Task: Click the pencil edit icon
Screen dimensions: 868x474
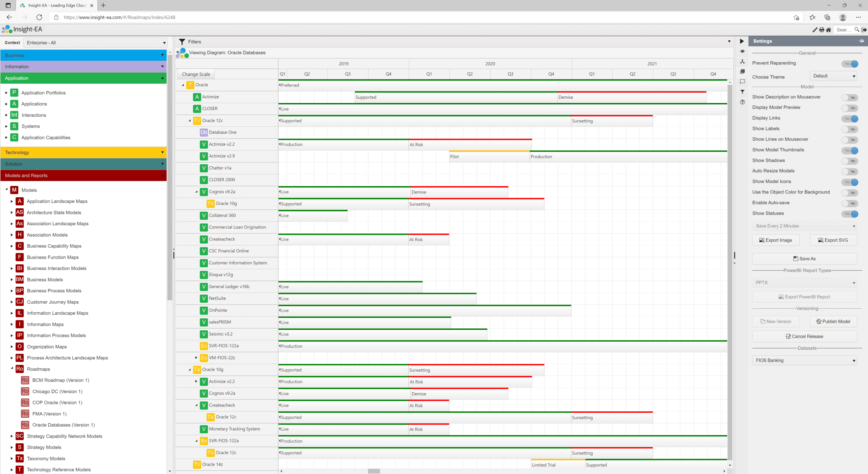Action: [x=815, y=30]
